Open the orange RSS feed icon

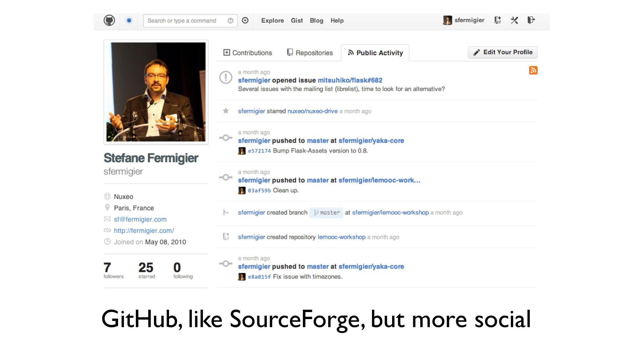(533, 70)
